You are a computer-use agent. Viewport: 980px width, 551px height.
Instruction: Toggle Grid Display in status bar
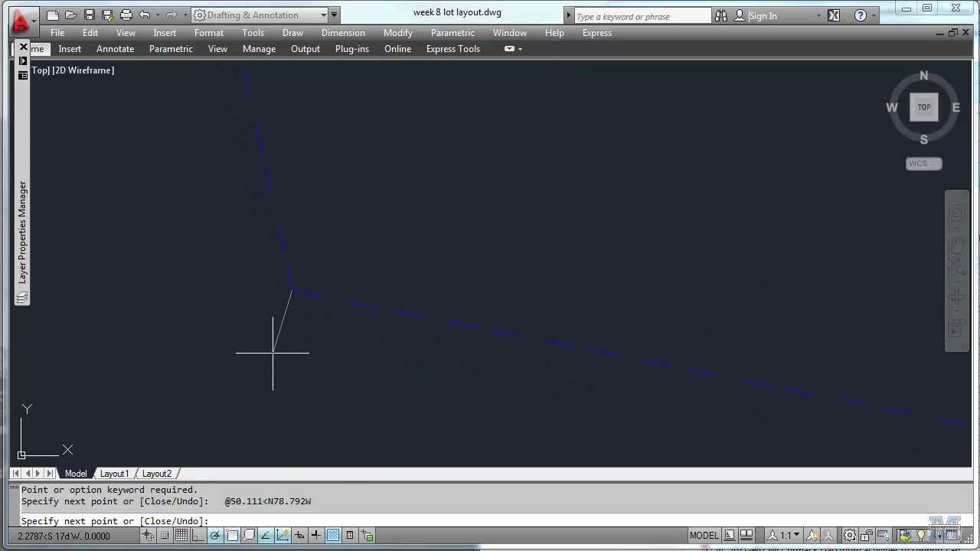pyautogui.click(x=181, y=536)
